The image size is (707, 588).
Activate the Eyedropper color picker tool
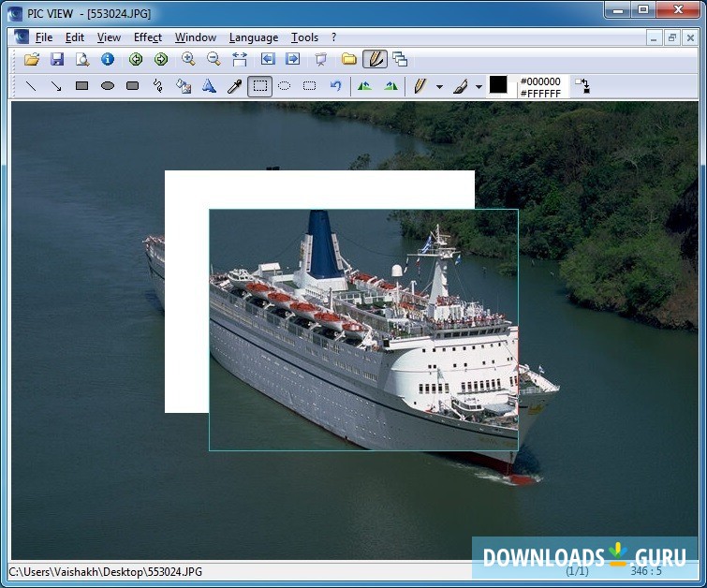pyautogui.click(x=235, y=86)
